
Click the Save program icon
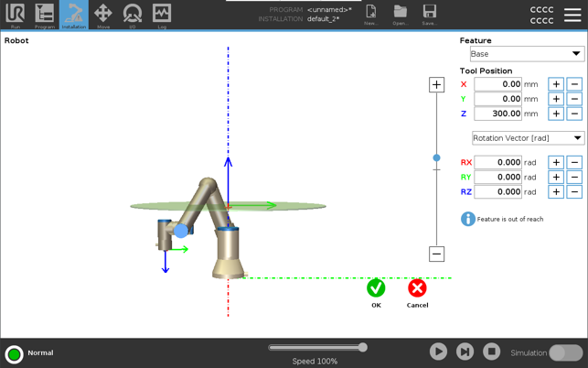coord(429,15)
